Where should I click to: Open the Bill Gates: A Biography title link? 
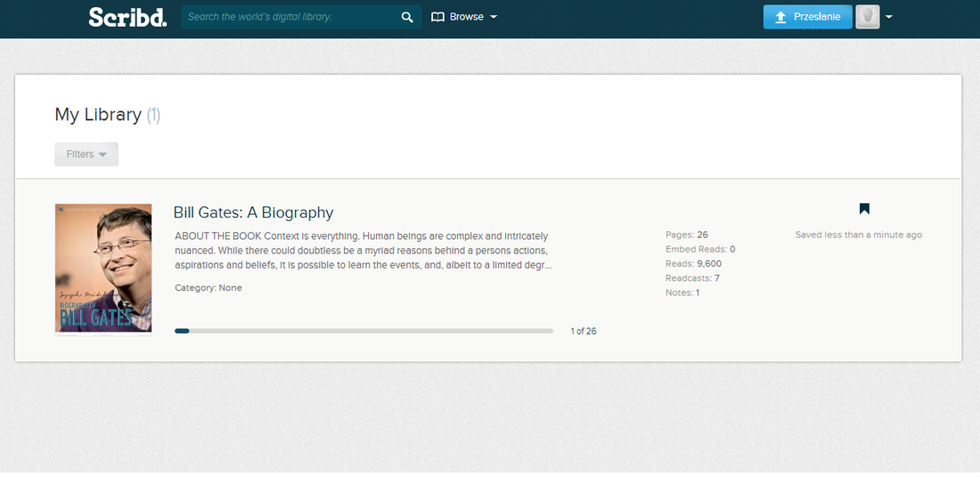coord(253,212)
